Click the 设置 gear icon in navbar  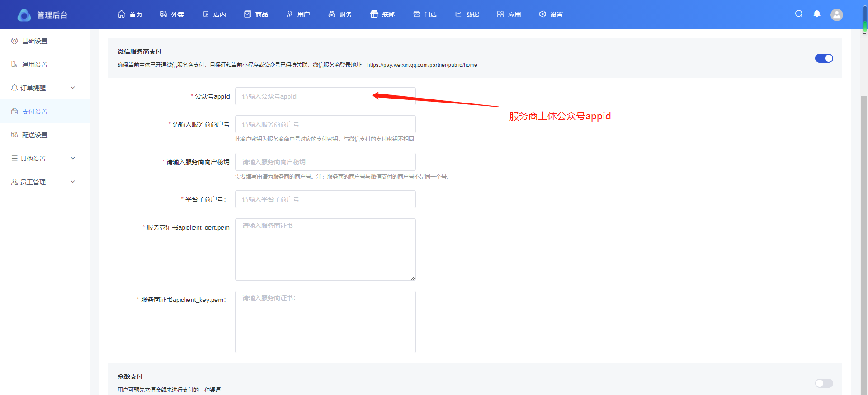(542, 14)
